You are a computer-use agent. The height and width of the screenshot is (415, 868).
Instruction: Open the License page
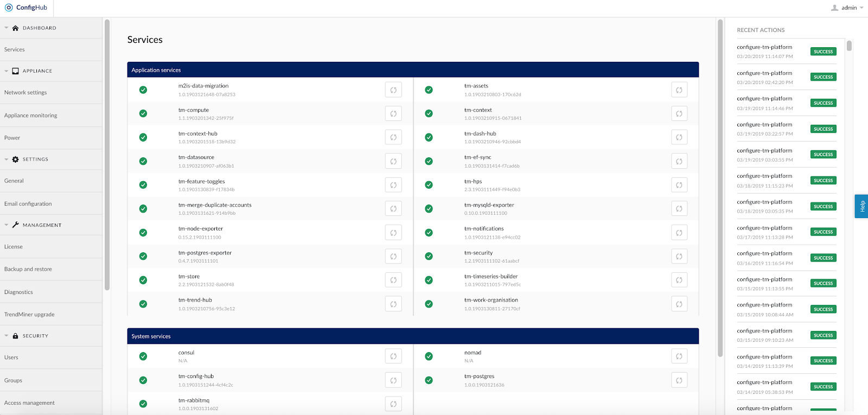51,247
